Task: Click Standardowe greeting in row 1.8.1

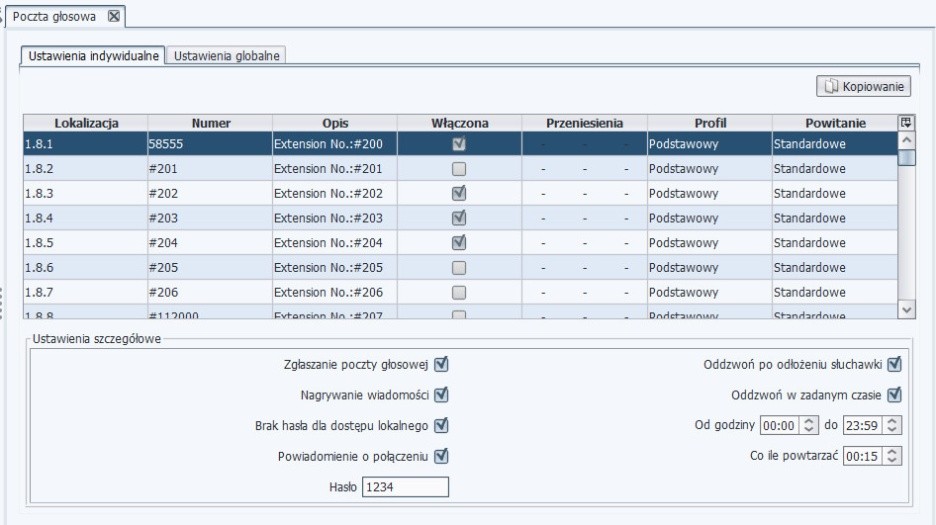Action: pyautogui.click(x=835, y=144)
